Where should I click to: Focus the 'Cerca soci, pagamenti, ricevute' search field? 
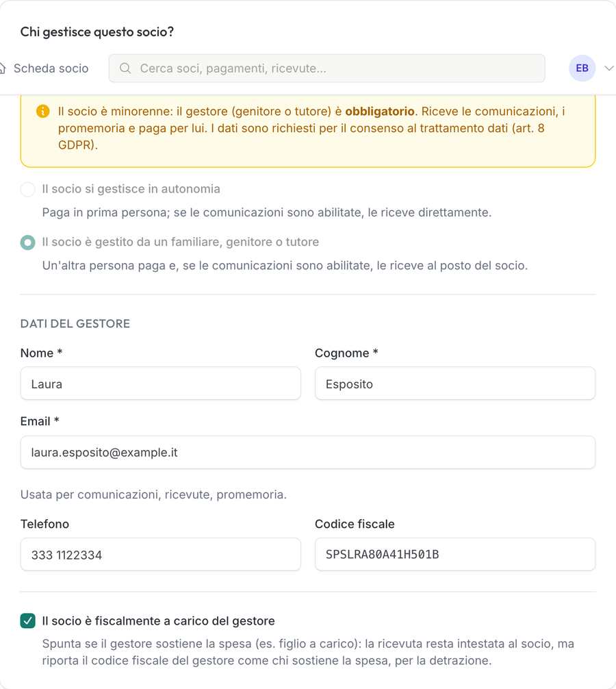click(x=326, y=68)
